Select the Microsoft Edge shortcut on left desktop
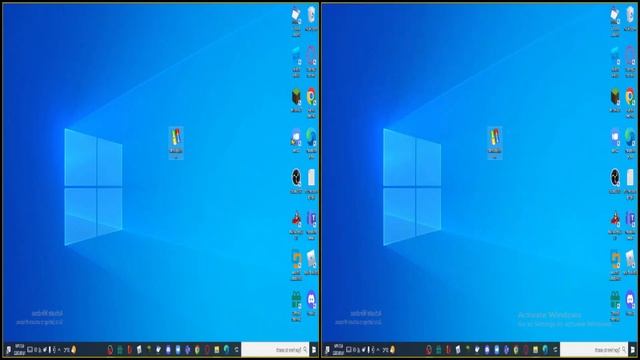Viewport: 640px width, 360px height. (x=311, y=137)
